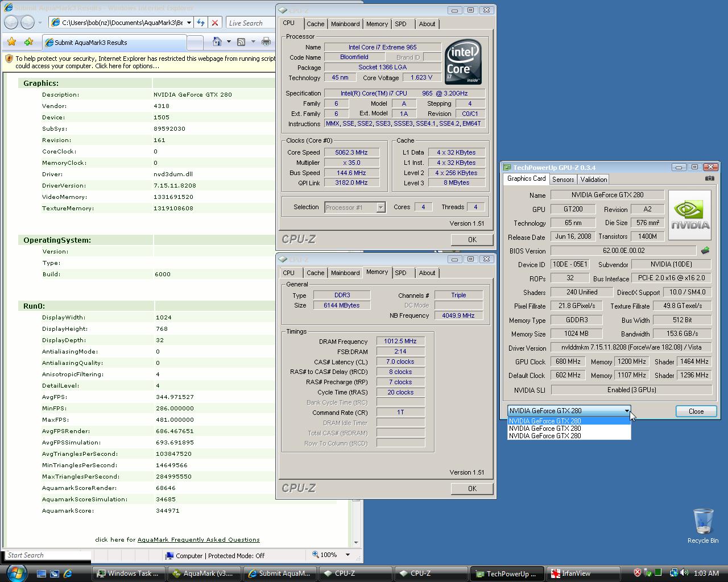The width and height of the screenshot is (728, 582).
Task: Take GPU-Z screenshot with camera icon
Action: click(709, 178)
